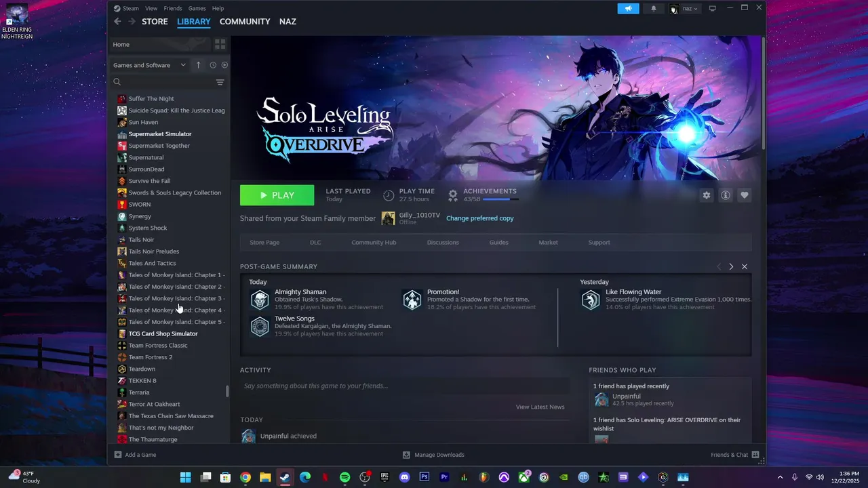Open advanced filter options icon

tap(220, 82)
